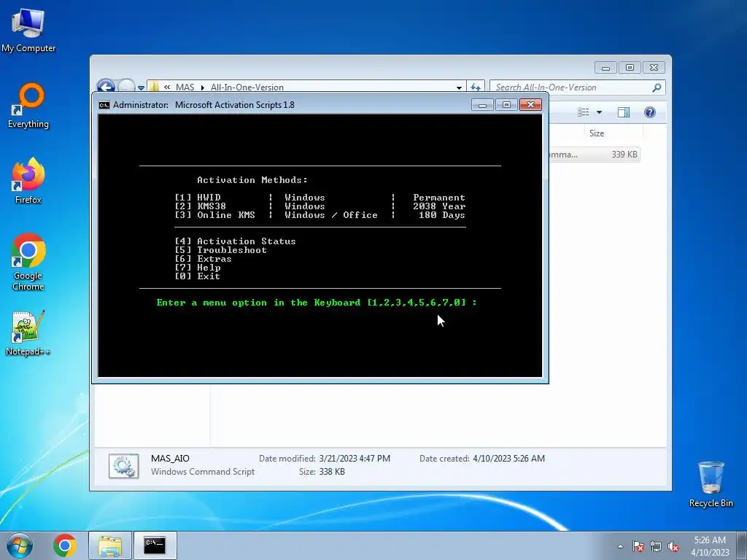Sort files by the Size column

(597, 133)
